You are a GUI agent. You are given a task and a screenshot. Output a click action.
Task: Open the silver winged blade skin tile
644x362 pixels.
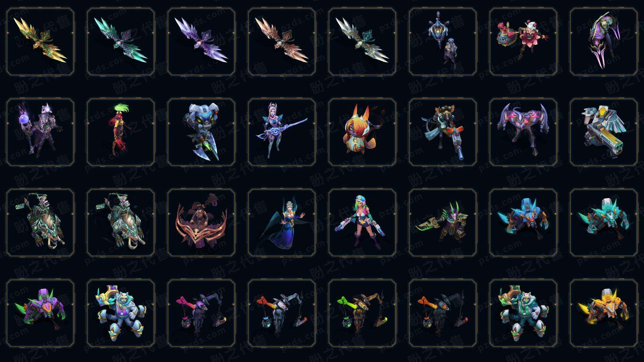[362, 42]
